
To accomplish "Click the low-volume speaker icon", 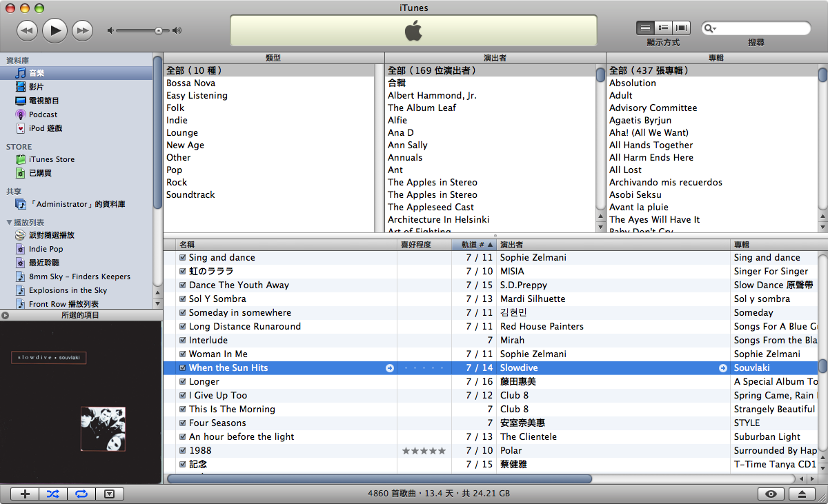I will point(110,30).
